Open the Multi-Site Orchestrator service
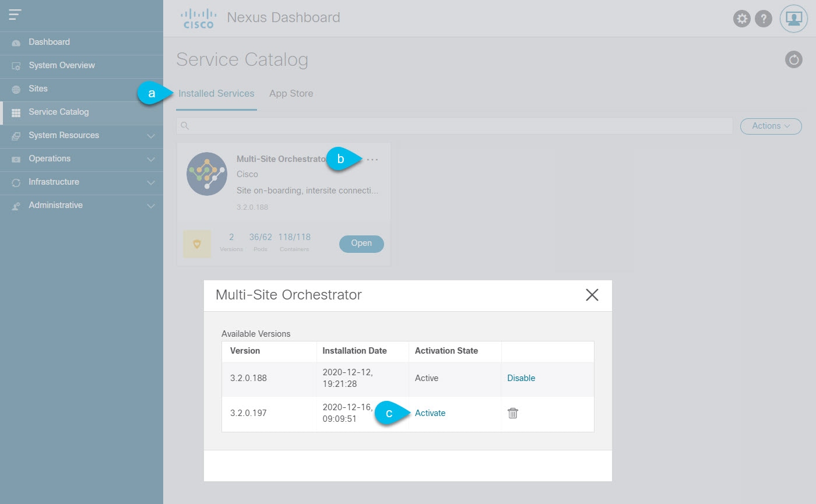816x504 pixels. [361, 244]
